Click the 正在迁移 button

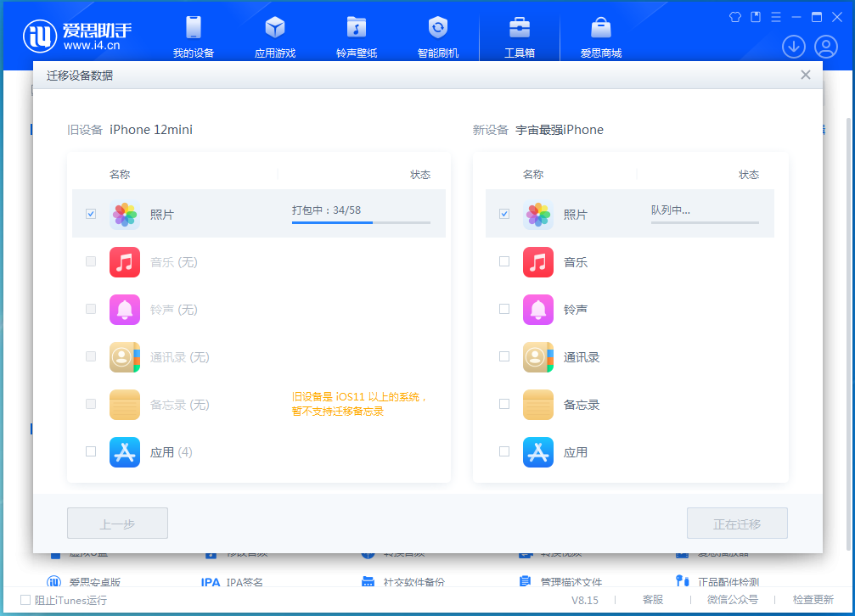coord(737,524)
